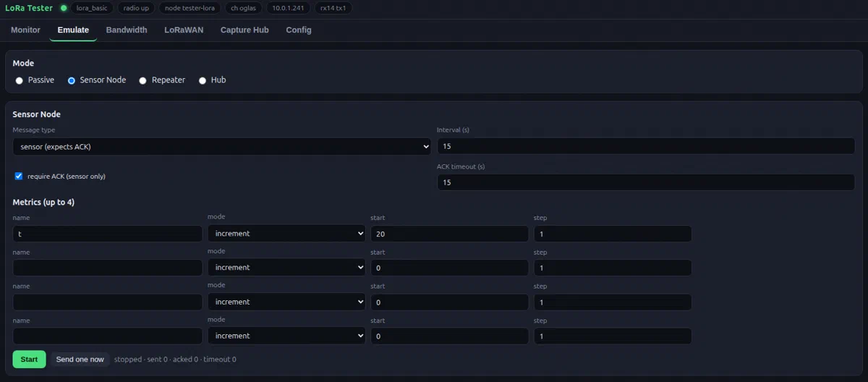The image size is (868, 382).
Task: Click the empty name field in the third metric row
Action: coord(108,302)
